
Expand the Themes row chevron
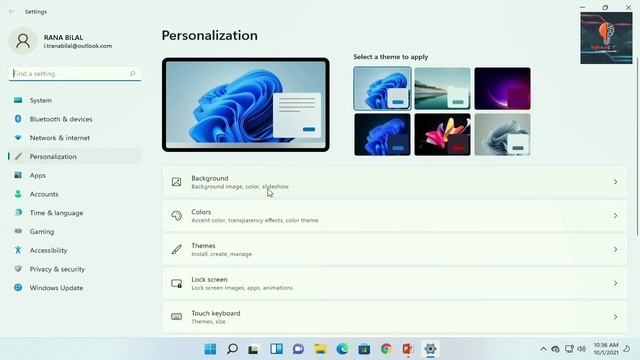coord(616,249)
